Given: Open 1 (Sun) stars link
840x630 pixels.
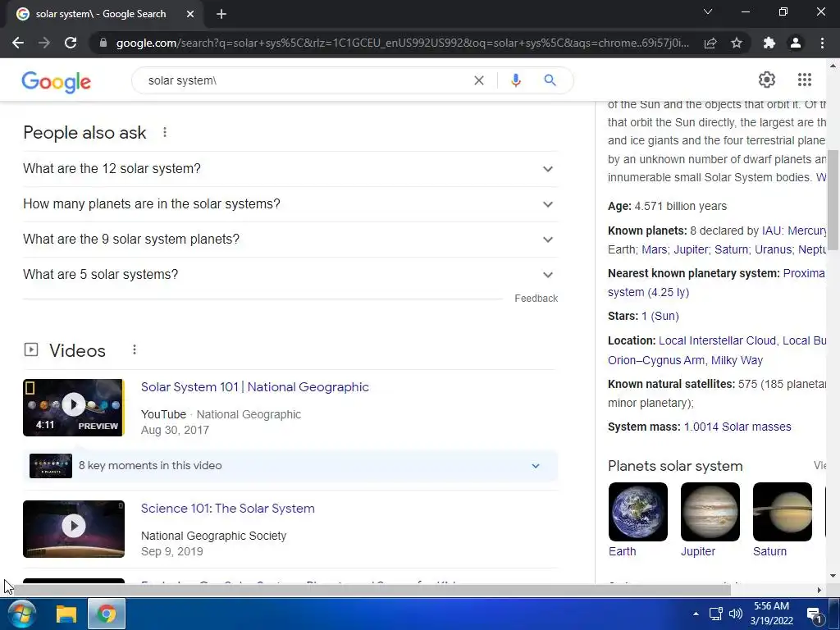Looking at the screenshot, I should click(660, 316).
